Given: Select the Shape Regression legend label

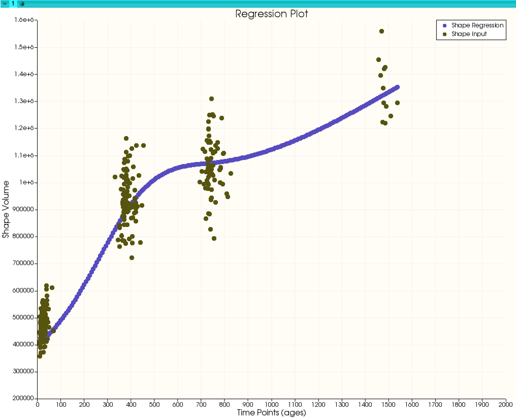Looking at the screenshot, I should point(477,25).
